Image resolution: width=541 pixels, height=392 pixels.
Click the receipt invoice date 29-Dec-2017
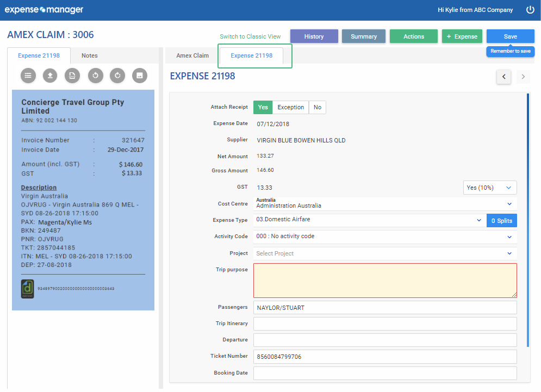point(125,150)
